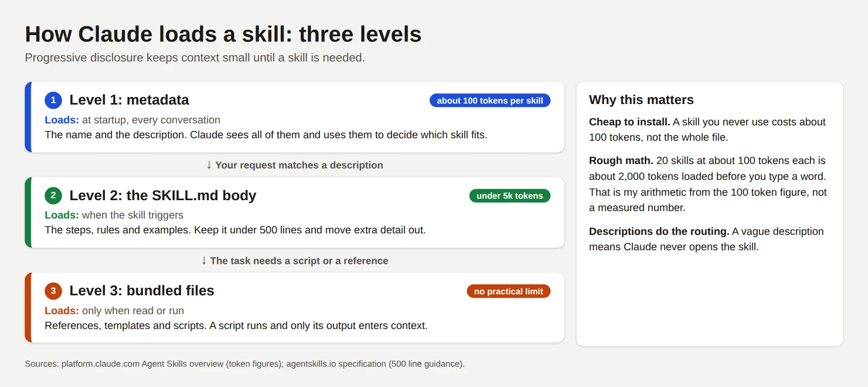This screenshot has width=868, height=387.
Task: Click the sentence 'The name and the description...'
Action: [x=266, y=135]
